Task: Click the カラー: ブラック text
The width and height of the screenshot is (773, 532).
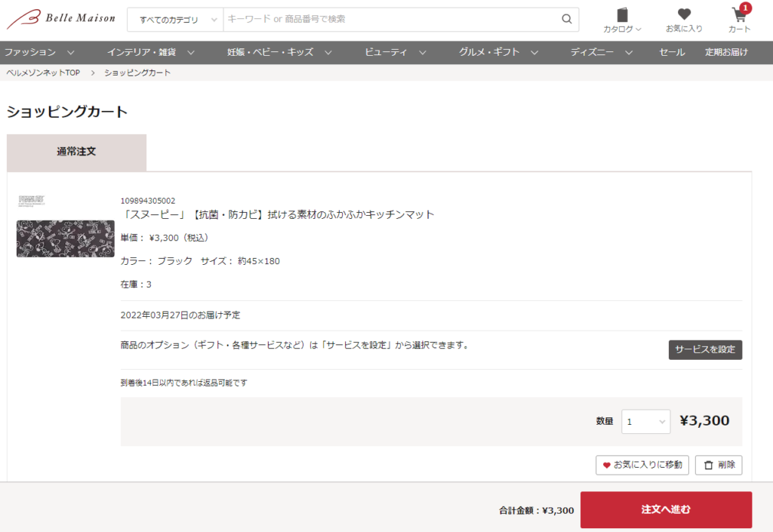Action: tap(156, 261)
